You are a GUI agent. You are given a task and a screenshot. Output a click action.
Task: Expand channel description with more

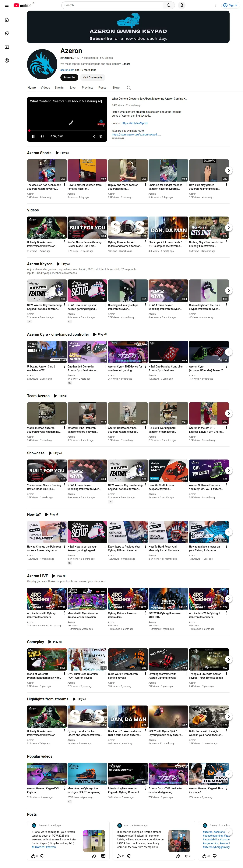point(126,64)
